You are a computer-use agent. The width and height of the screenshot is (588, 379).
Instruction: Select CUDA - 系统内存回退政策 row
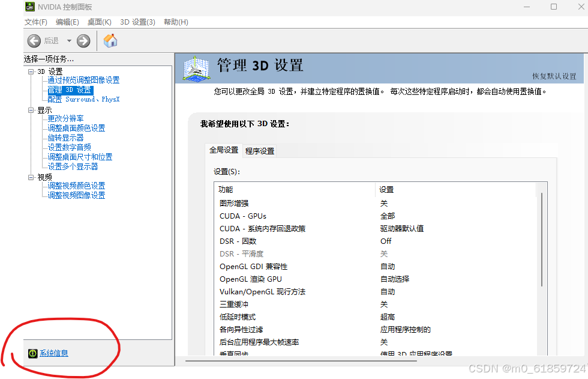pyautogui.click(x=377, y=228)
